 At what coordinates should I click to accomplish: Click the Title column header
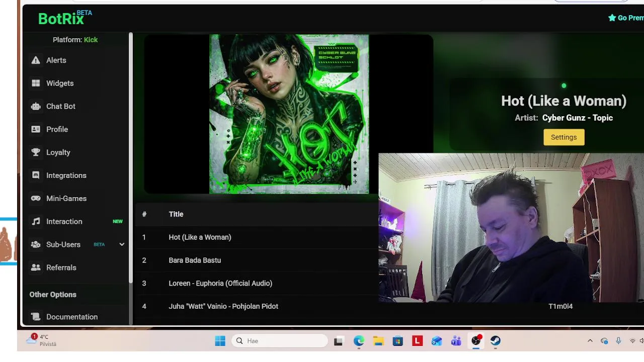(x=176, y=214)
